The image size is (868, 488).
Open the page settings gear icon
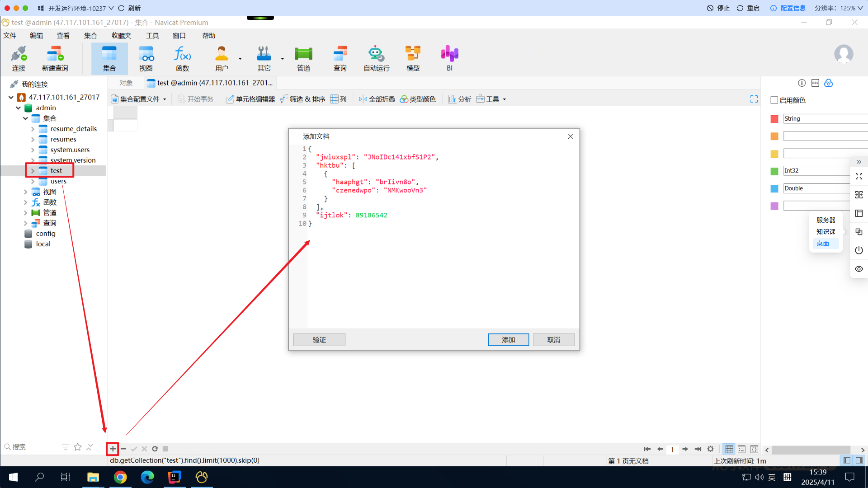[x=710, y=449]
